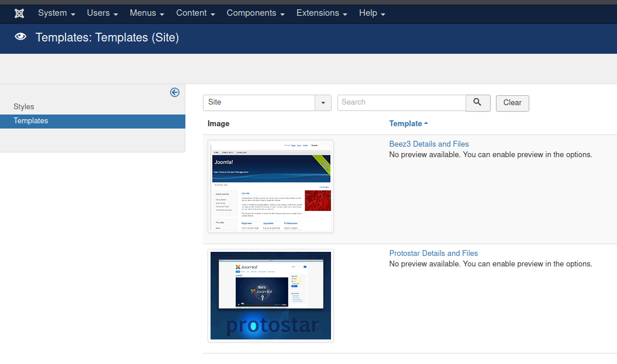Viewport: 617px width, 364px height.
Task: Sort by the Template column header
Action: [x=405, y=123]
